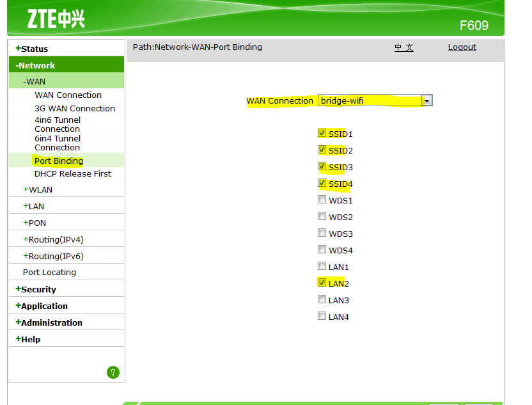Open DHCP Release First page
532x405 pixels.
(x=73, y=173)
